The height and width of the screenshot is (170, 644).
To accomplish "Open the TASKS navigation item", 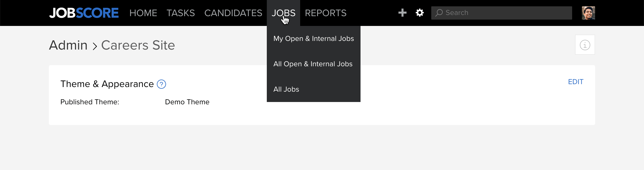I will click(181, 13).
